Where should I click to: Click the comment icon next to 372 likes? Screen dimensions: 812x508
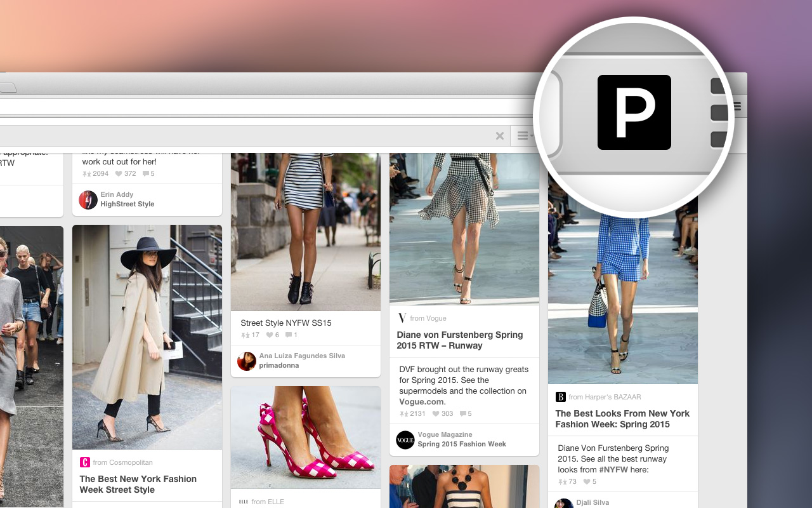[x=146, y=173]
